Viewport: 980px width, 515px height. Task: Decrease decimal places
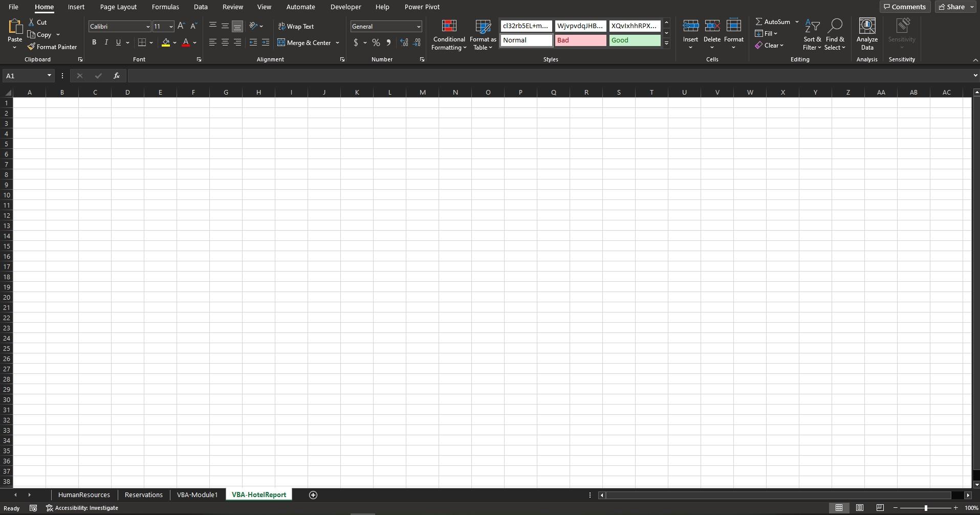[417, 42]
